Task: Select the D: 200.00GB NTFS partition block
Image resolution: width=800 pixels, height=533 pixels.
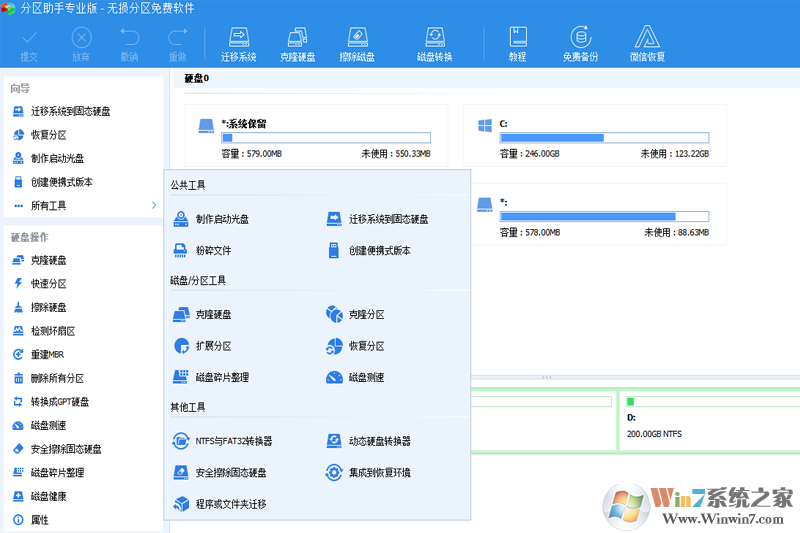Action: 710,421
